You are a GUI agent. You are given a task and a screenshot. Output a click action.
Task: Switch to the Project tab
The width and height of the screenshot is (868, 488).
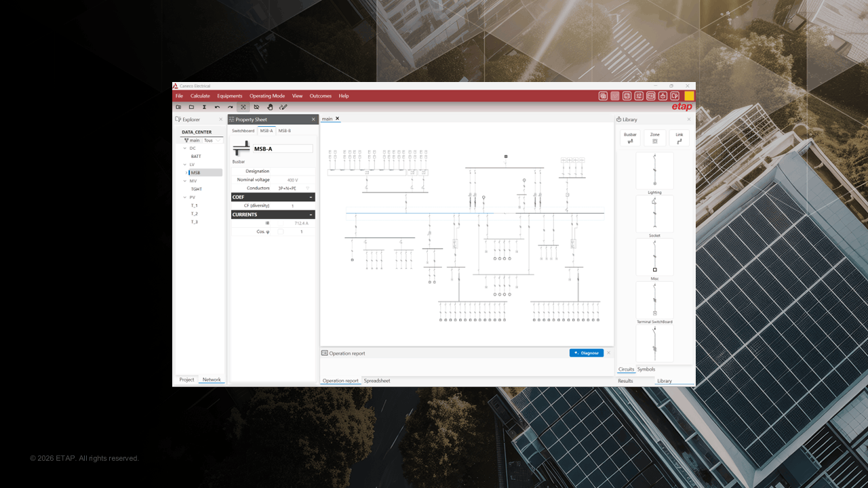(186, 380)
